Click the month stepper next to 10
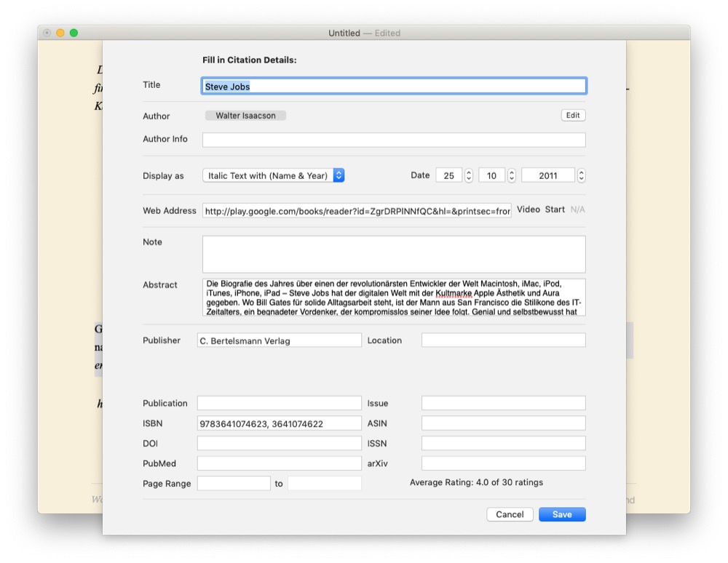The width and height of the screenshot is (728, 563). point(512,175)
